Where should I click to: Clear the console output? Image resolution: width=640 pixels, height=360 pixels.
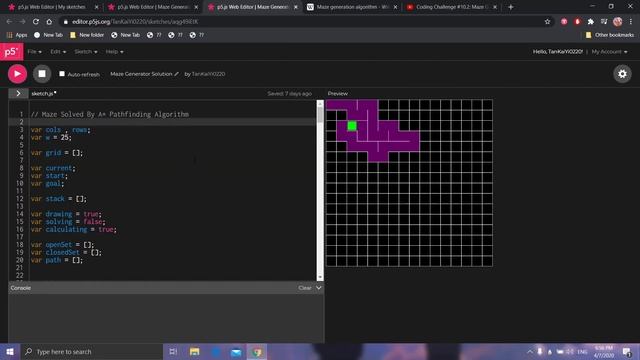(304, 288)
